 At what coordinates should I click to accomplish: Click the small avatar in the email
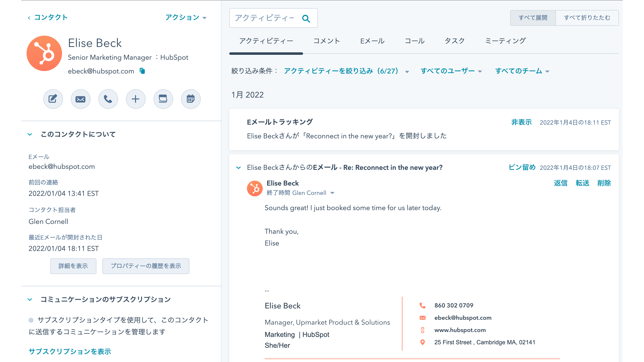pyautogui.click(x=255, y=188)
